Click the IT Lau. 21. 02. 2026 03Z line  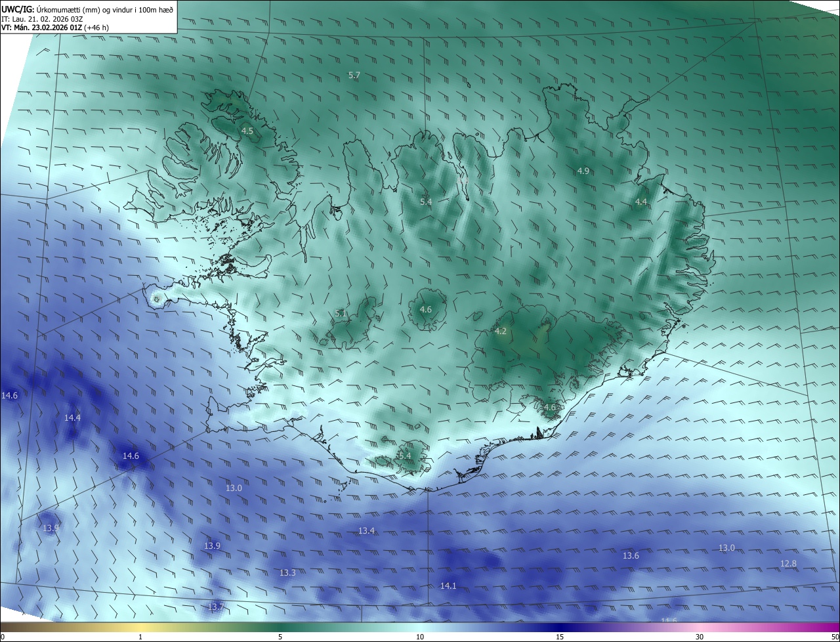(x=43, y=18)
